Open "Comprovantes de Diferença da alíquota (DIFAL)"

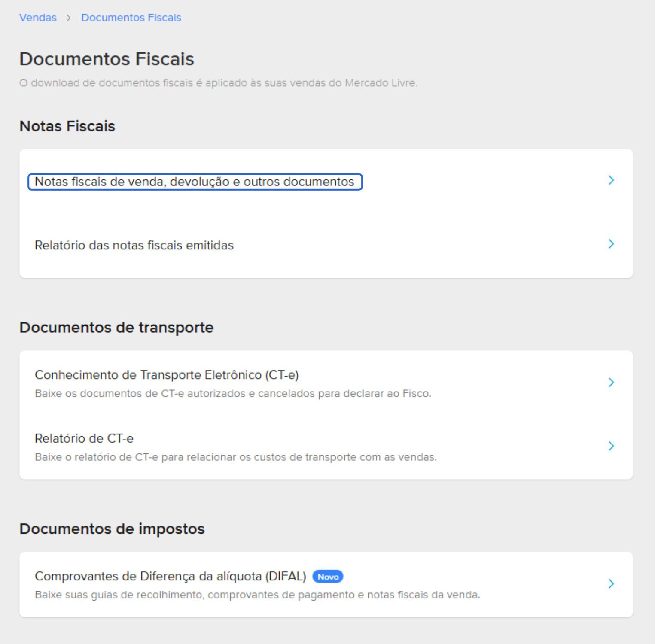coord(171,577)
